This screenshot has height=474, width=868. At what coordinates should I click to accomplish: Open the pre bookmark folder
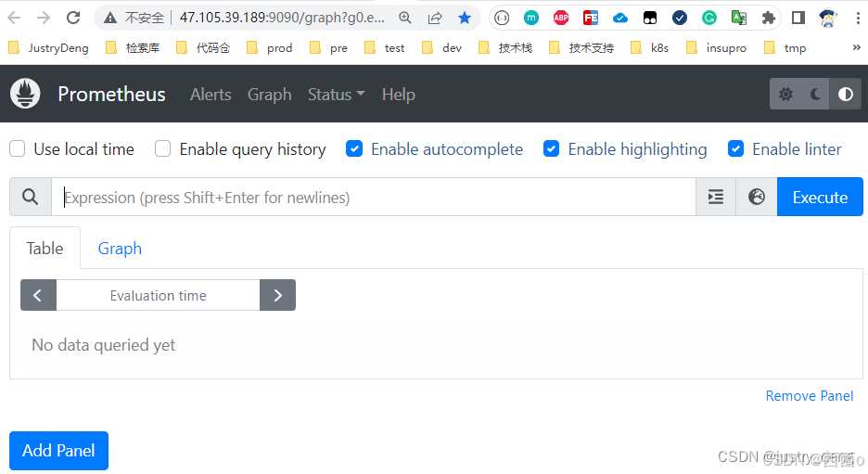(x=329, y=47)
